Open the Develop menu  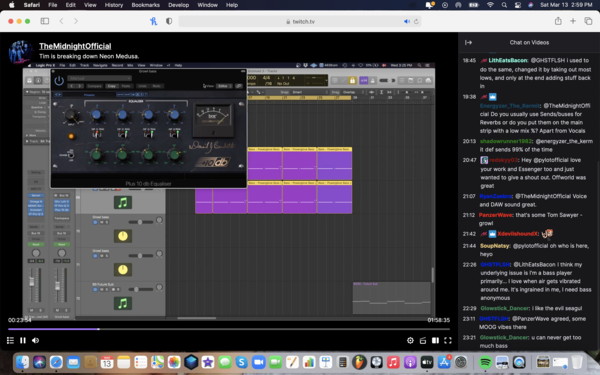tap(178, 5)
